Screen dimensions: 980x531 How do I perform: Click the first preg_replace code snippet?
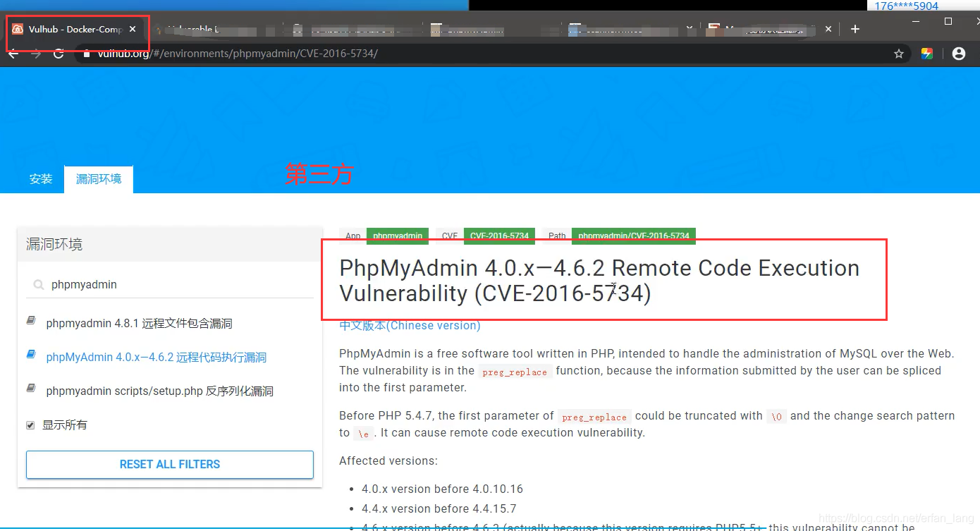(515, 372)
